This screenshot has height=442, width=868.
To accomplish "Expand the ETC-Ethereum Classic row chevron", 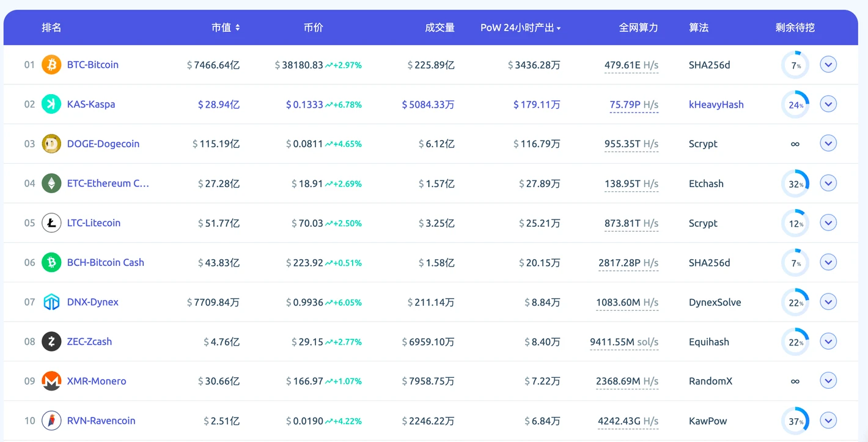I will 828,182.
